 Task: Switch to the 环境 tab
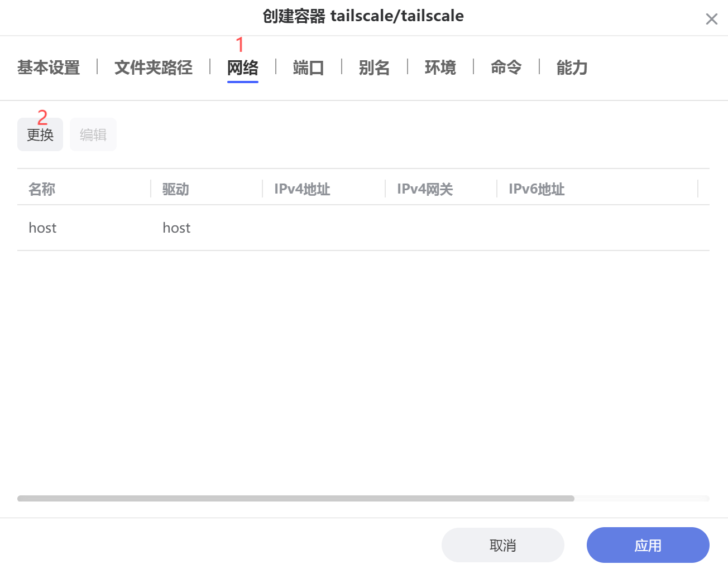[x=440, y=67]
